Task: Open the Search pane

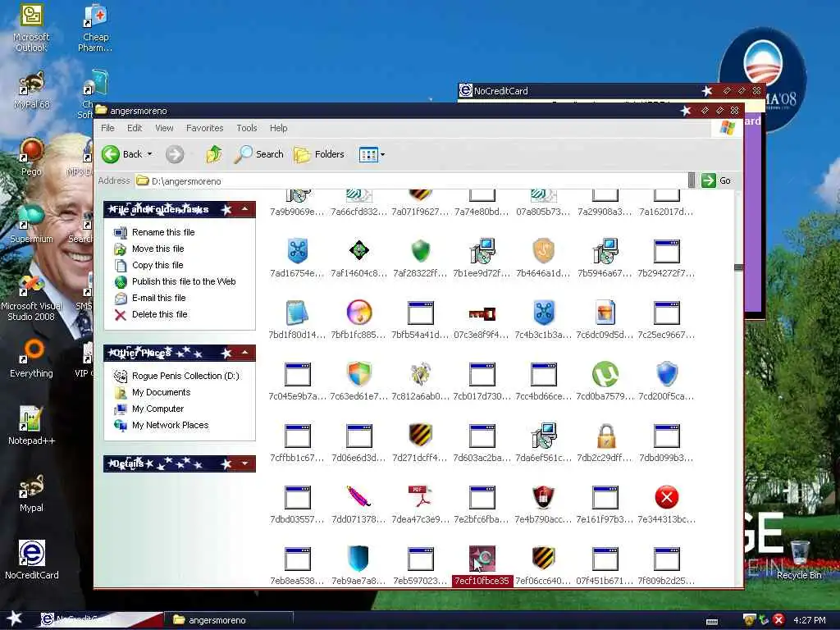Action: pos(258,154)
